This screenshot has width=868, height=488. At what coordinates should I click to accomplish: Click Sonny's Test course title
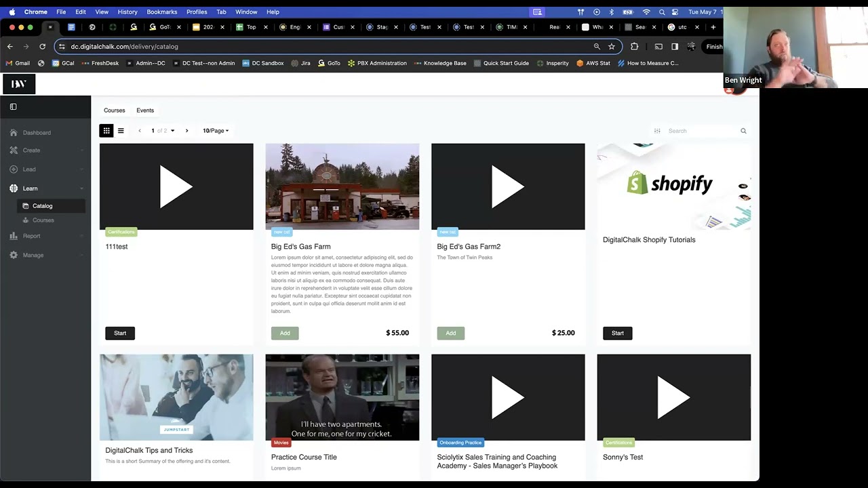(x=623, y=457)
